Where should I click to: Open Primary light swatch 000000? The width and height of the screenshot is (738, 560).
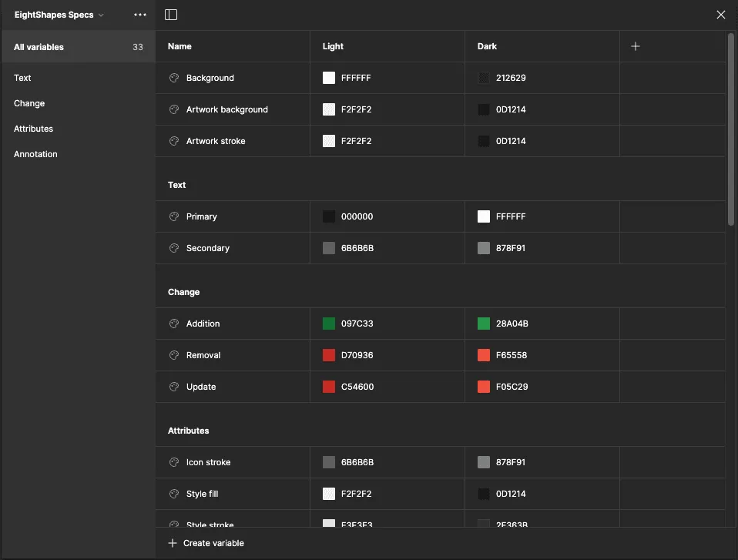pyautogui.click(x=328, y=216)
